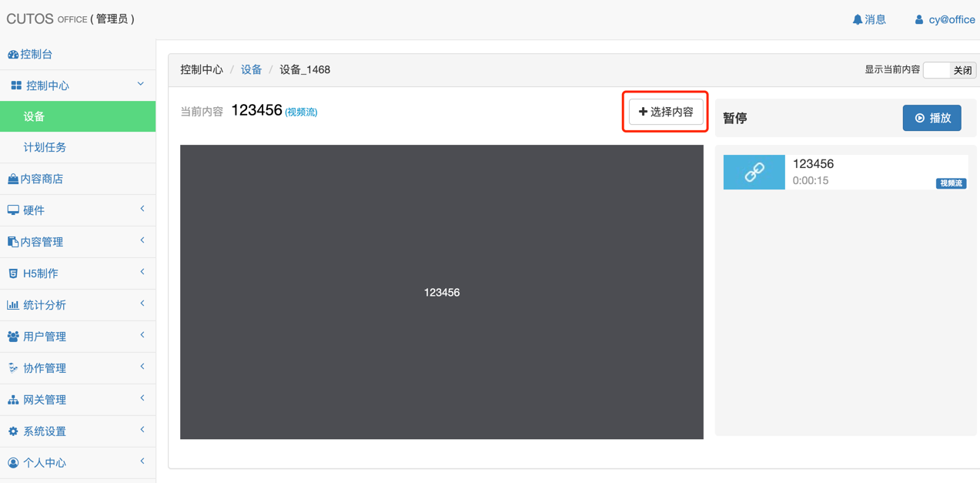Click the dark preview area showing 123456

tap(442, 292)
